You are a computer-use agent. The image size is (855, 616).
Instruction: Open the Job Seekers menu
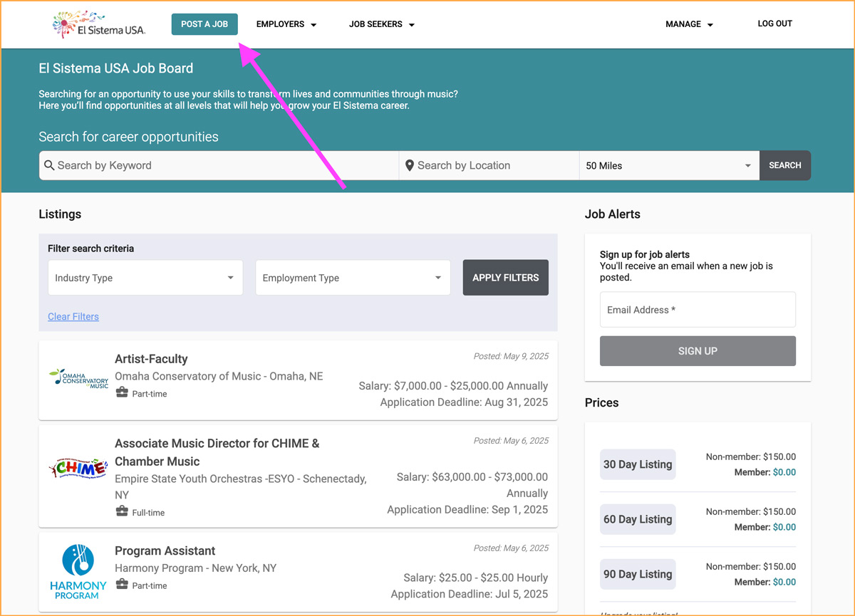pos(382,24)
